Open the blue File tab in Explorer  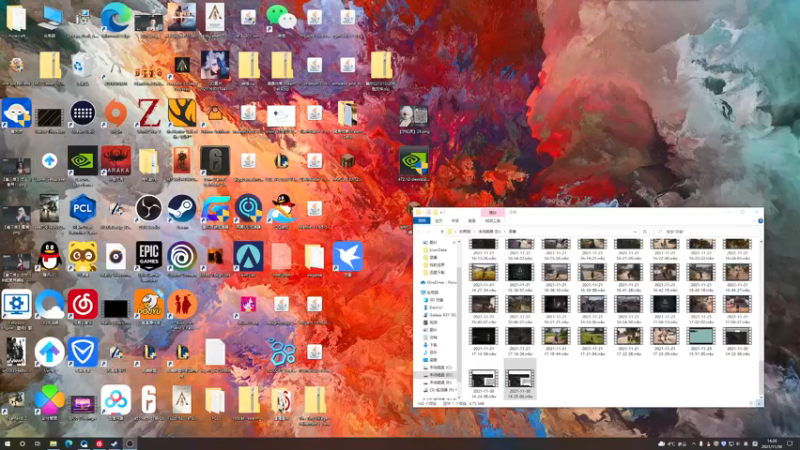421,220
